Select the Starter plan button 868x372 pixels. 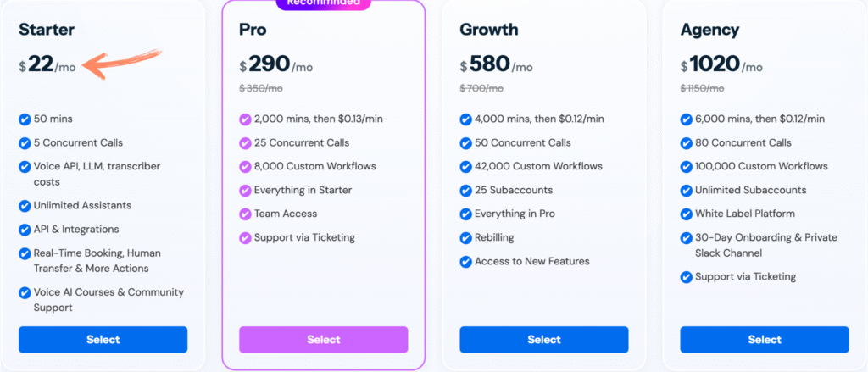click(103, 339)
